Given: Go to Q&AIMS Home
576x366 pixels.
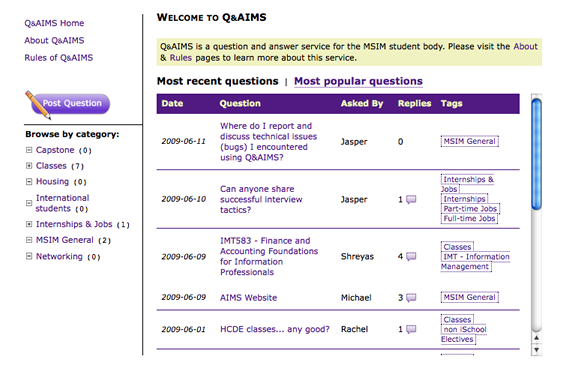Looking at the screenshot, I should [54, 23].
